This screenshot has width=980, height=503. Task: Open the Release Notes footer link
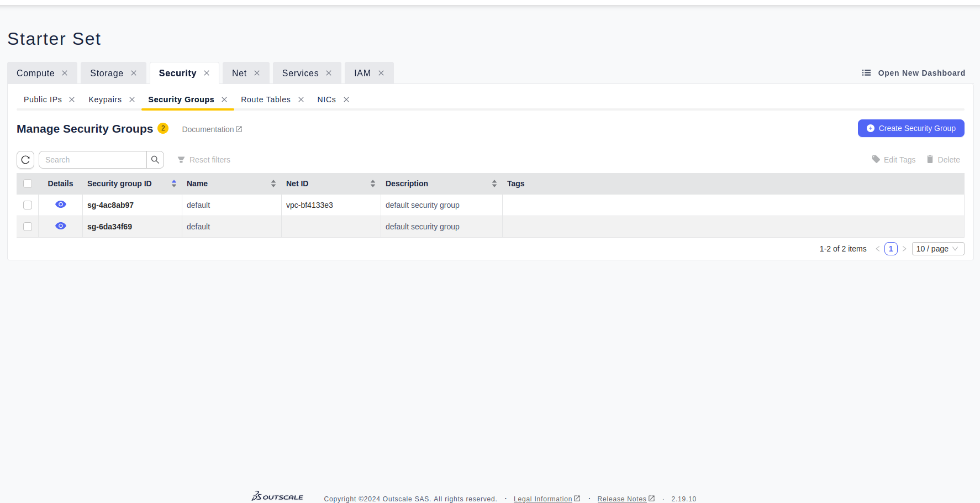pos(621,499)
